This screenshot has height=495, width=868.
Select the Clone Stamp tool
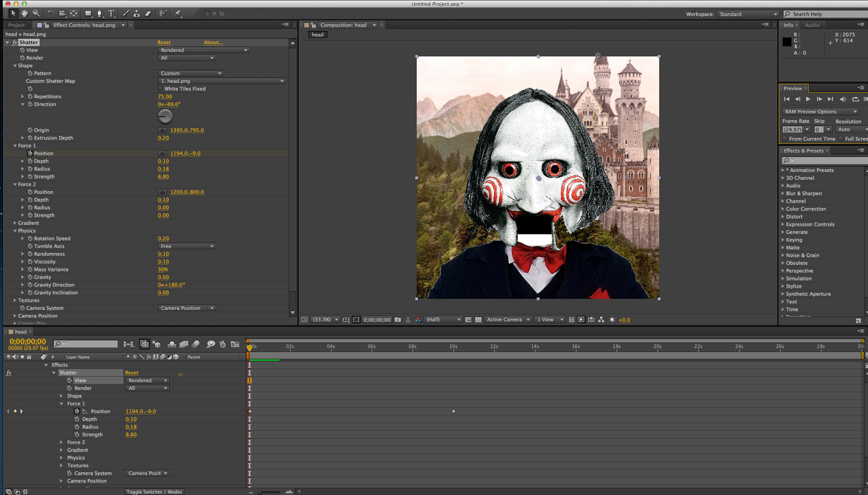point(137,14)
